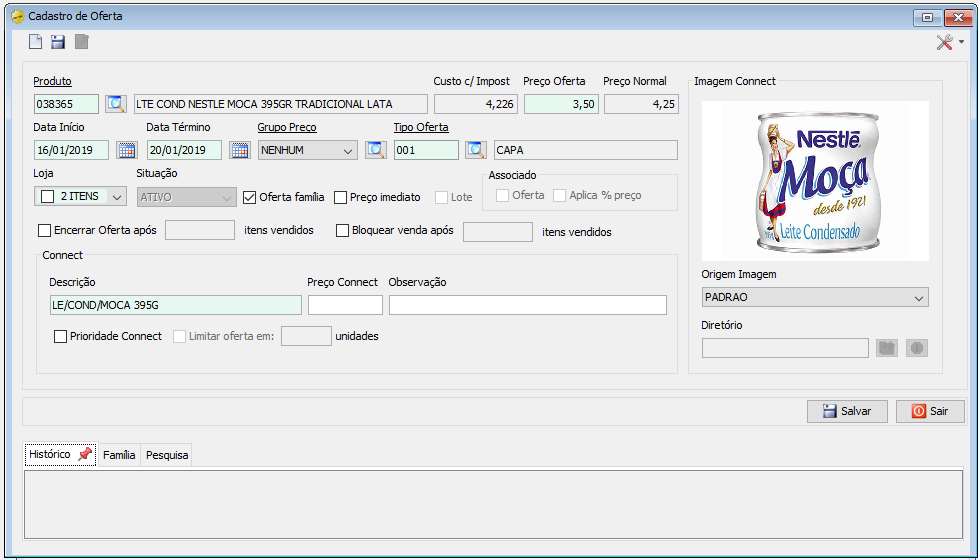Click the Grupo Preço search icon

[x=375, y=150]
